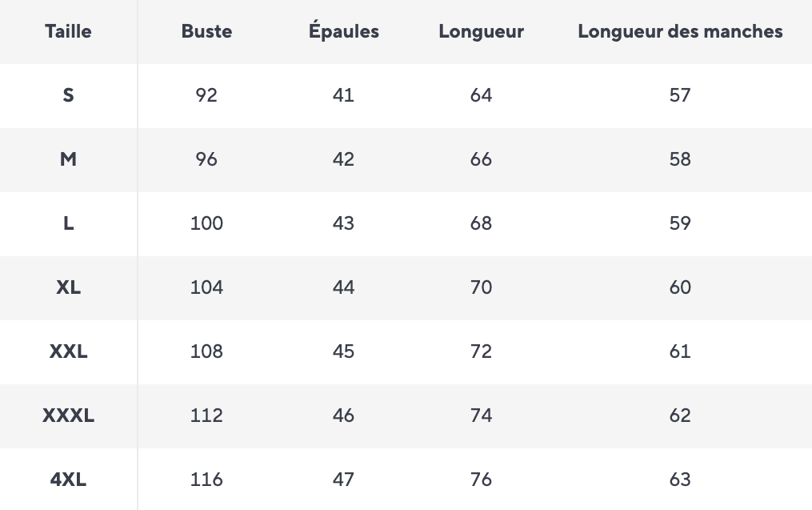Viewport: 812px width, 510px height.
Task: Select the 4XL size row label
Action: point(68,480)
